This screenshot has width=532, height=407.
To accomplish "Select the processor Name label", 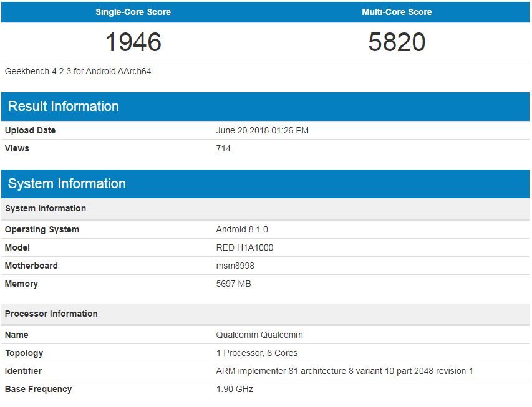I will 17,335.
